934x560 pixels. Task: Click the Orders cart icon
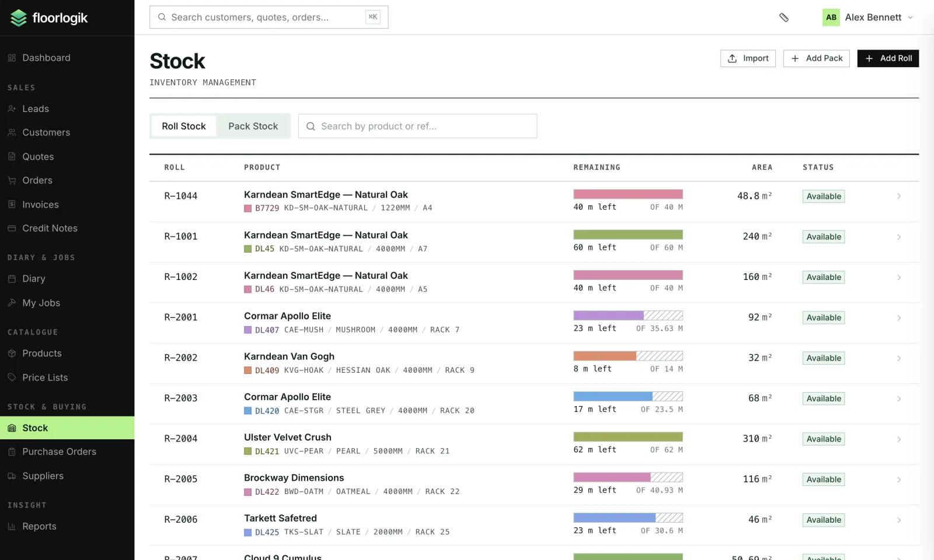point(12,180)
